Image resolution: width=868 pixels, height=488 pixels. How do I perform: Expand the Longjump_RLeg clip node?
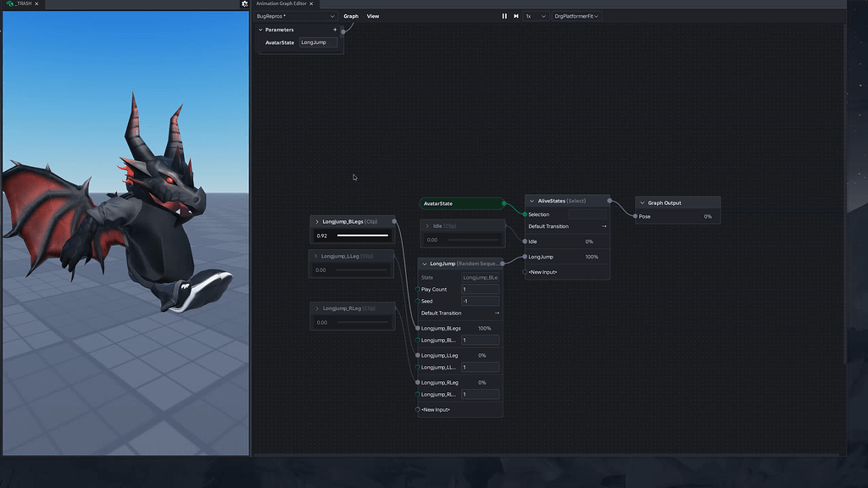317,308
